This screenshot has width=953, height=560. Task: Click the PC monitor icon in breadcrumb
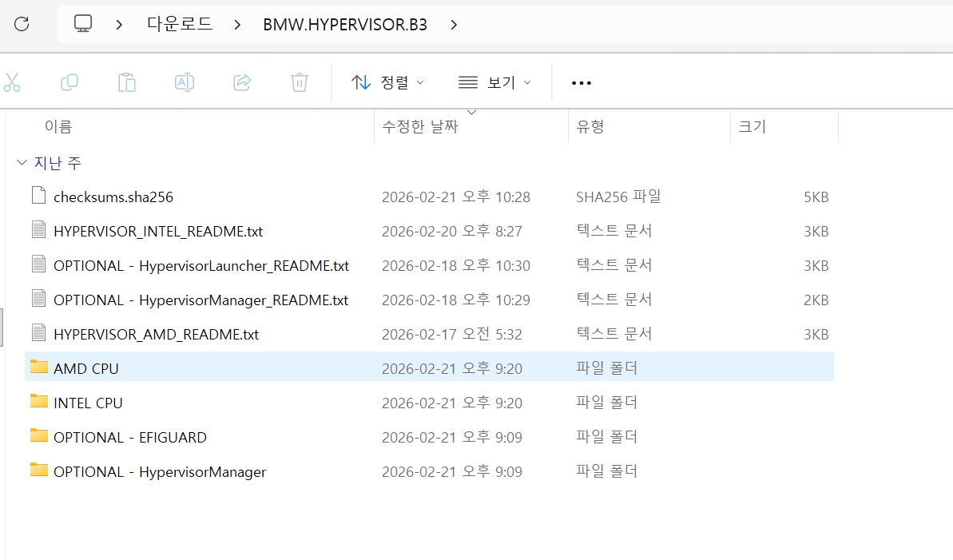pos(83,24)
